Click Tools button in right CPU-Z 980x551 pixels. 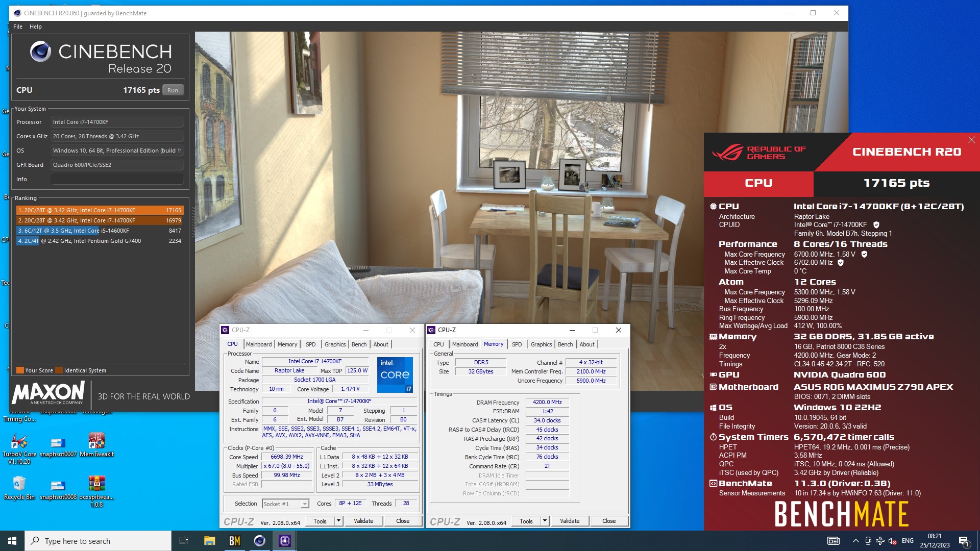(x=526, y=521)
